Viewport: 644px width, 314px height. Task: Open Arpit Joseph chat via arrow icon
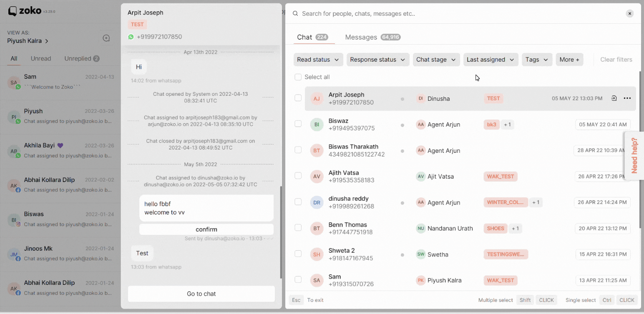[x=614, y=98]
